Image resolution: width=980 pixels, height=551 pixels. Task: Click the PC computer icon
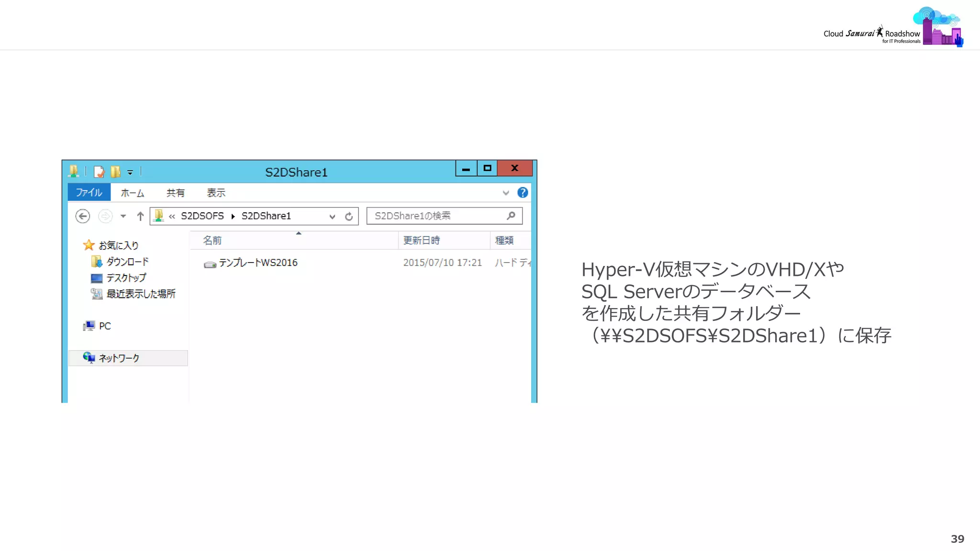coord(89,326)
